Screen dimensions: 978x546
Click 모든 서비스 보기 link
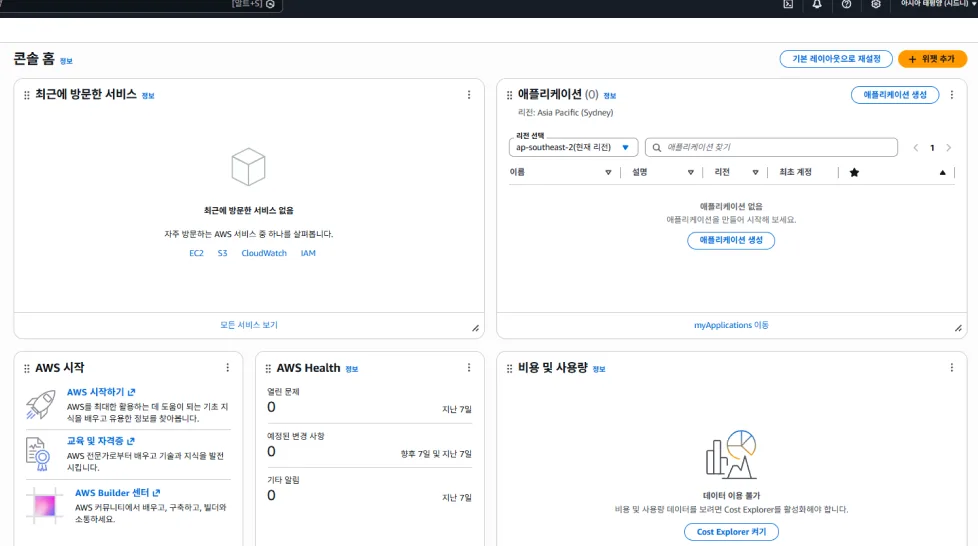pyautogui.click(x=249, y=325)
